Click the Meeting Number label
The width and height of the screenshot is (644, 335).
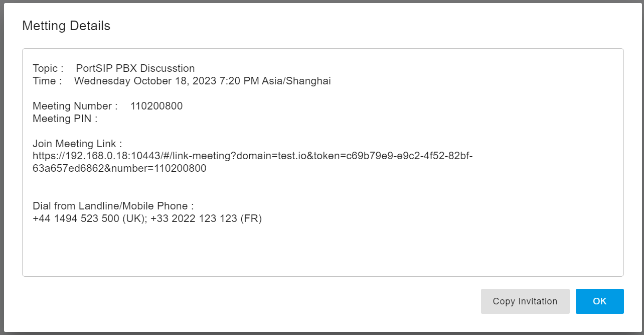(x=75, y=106)
